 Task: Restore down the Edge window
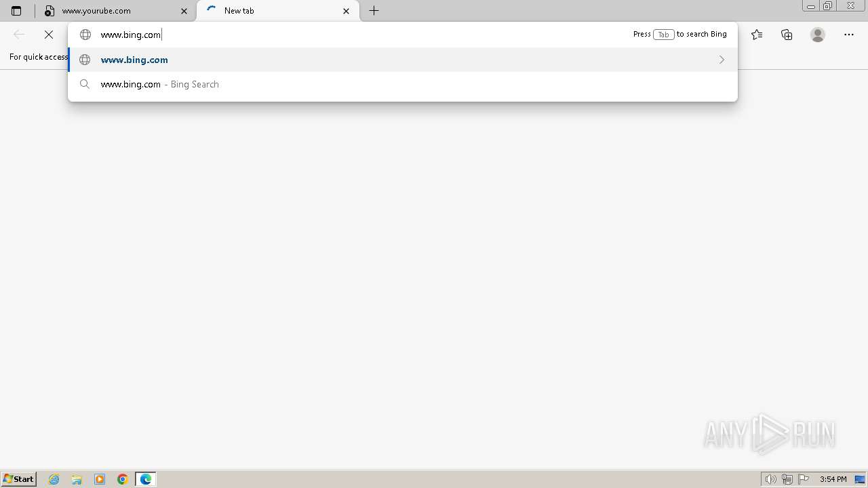pyautogui.click(x=827, y=5)
